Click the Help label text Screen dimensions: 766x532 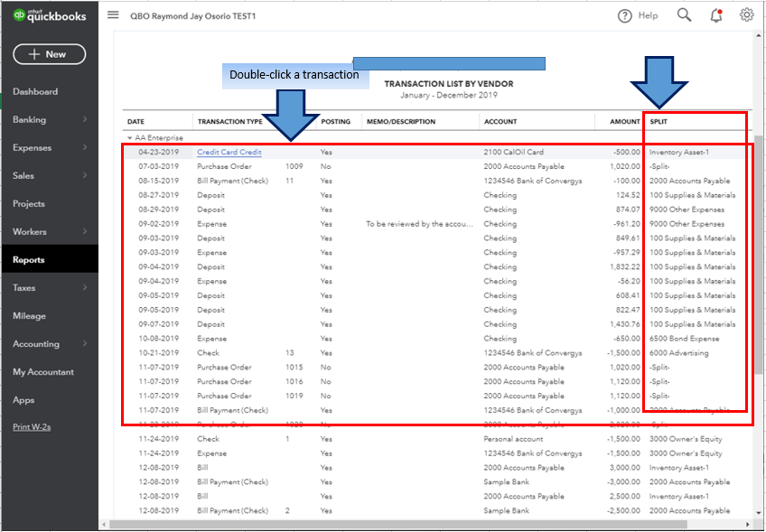(x=648, y=15)
